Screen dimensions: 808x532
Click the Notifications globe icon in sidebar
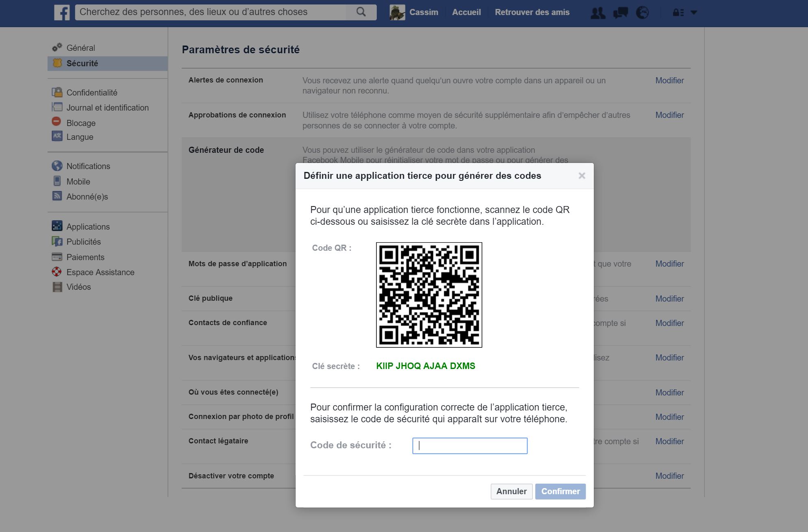57,166
